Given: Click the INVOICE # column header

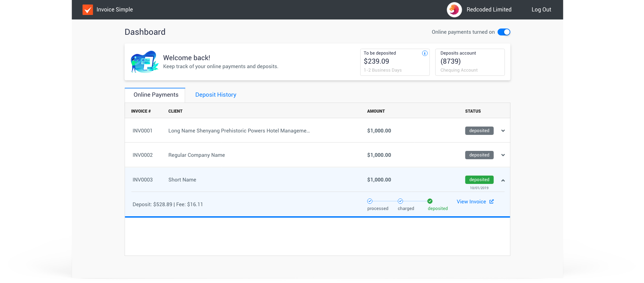Looking at the screenshot, I should (141, 111).
